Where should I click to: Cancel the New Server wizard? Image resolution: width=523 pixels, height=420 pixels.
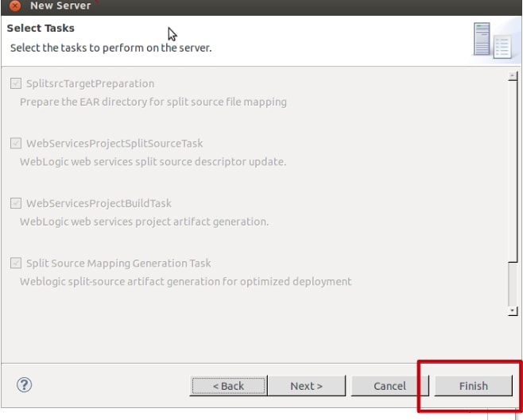pyautogui.click(x=389, y=386)
